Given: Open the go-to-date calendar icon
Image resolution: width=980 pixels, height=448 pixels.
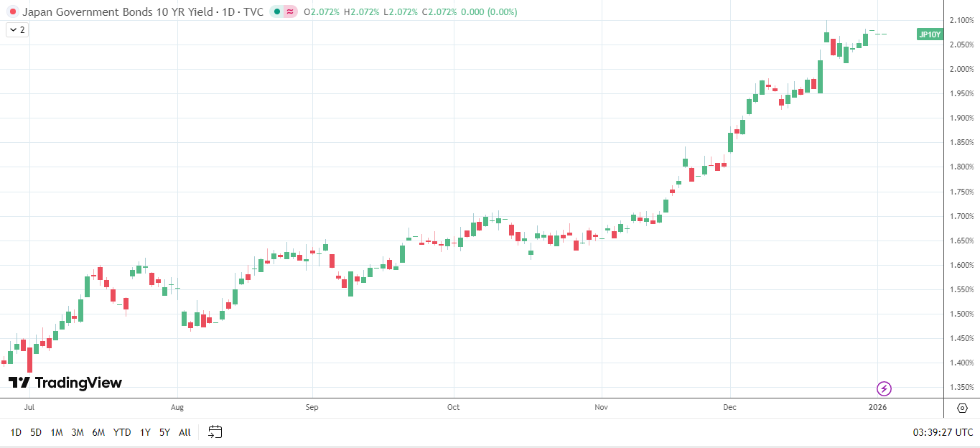Looking at the screenshot, I should click(x=215, y=432).
